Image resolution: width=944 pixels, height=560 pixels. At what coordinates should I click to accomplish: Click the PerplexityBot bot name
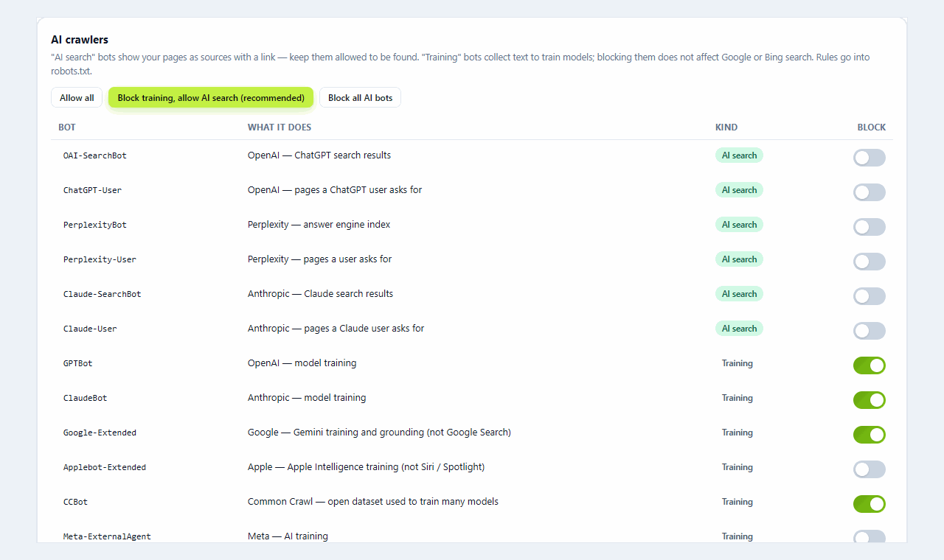click(95, 225)
